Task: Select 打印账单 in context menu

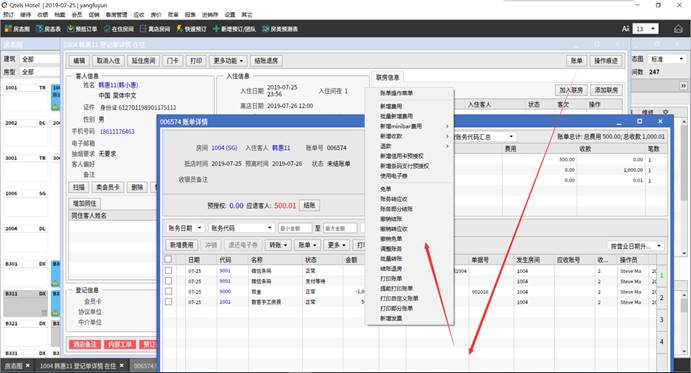Action: (391, 278)
